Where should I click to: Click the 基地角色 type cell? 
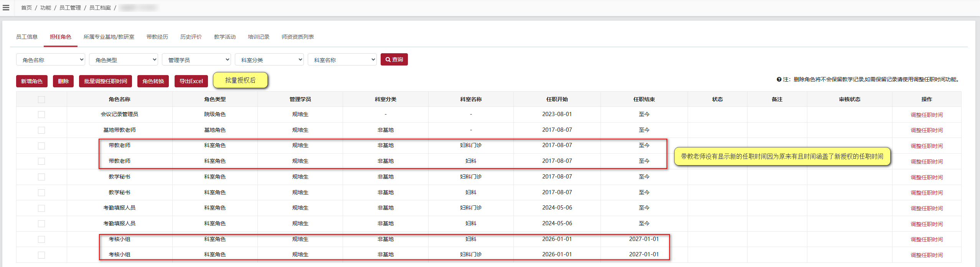[215, 130]
